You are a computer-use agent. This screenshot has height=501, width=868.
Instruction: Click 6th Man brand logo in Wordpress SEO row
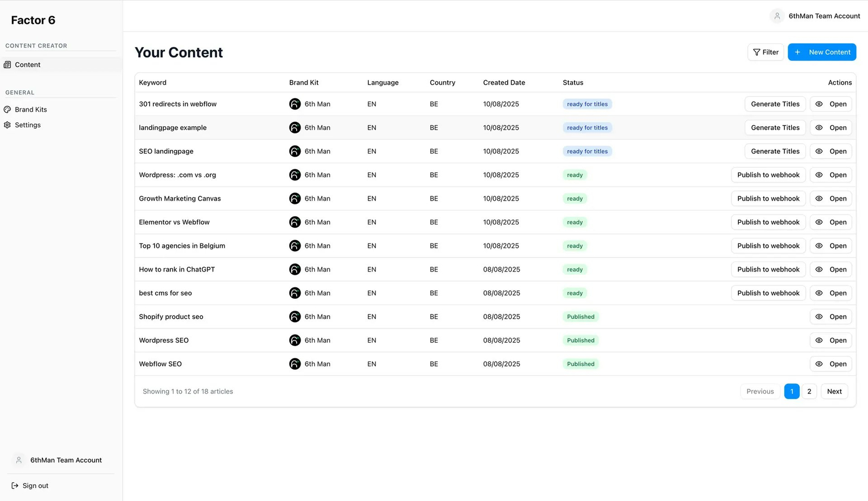point(295,341)
